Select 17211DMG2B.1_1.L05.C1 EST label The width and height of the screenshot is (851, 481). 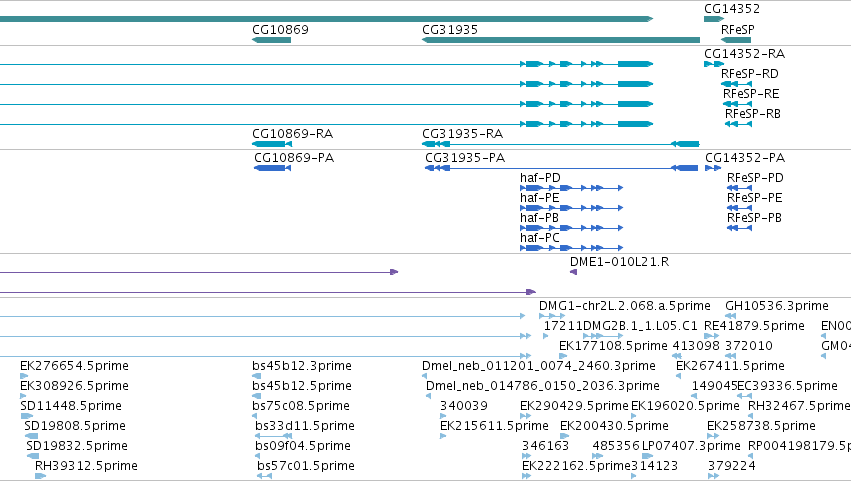(620, 326)
